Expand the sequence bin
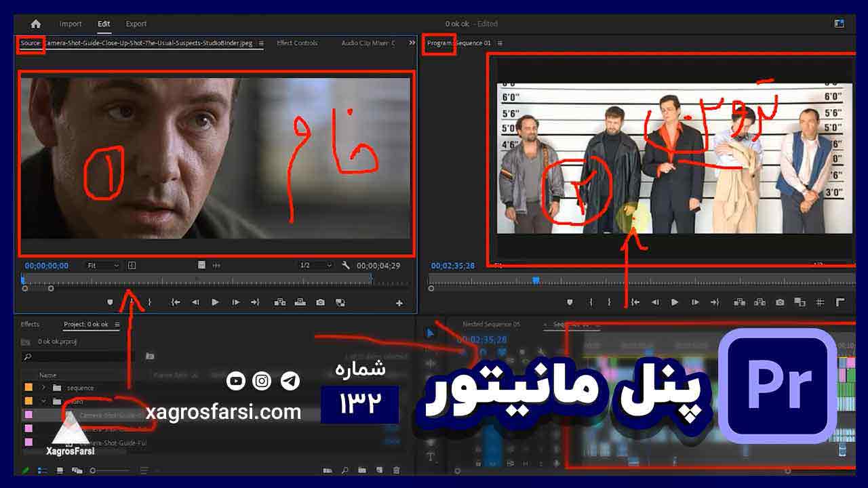 [x=44, y=388]
